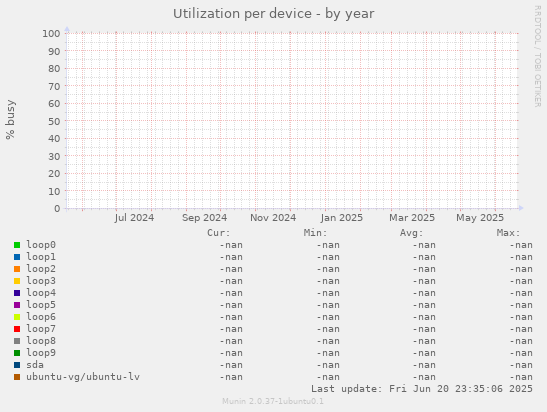547x412 pixels.
Task: Select the loop4 legend label
Action: point(41,293)
